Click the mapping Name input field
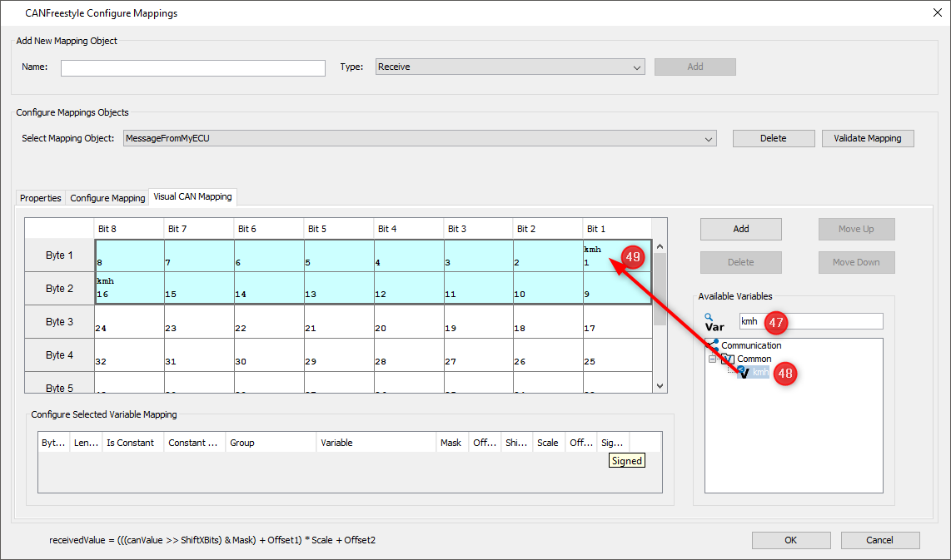 point(193,67)
